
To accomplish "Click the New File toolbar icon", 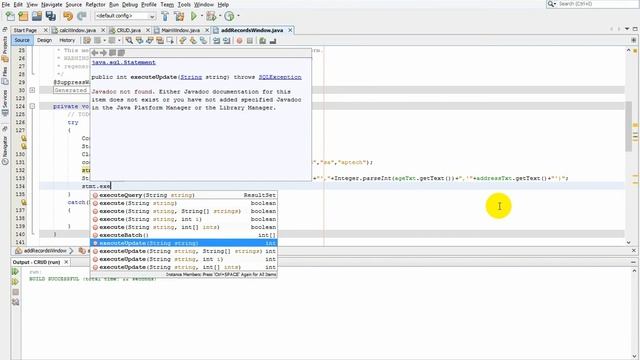I will pos(10,16).
